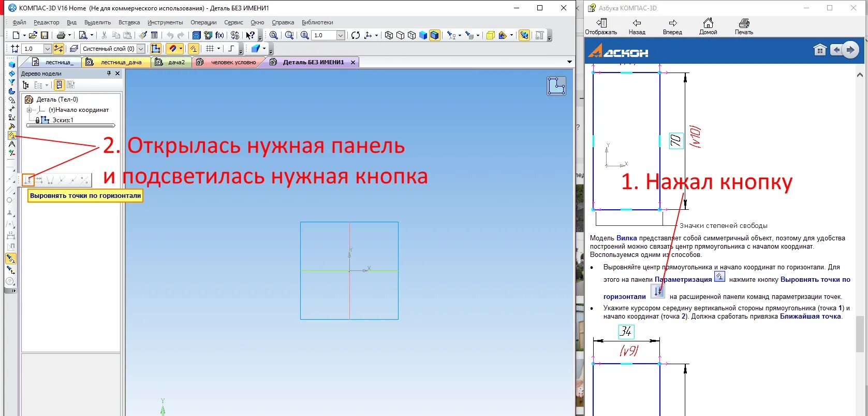
Task: Select the solid shaded display mode cube
Action: pos(423,35)
